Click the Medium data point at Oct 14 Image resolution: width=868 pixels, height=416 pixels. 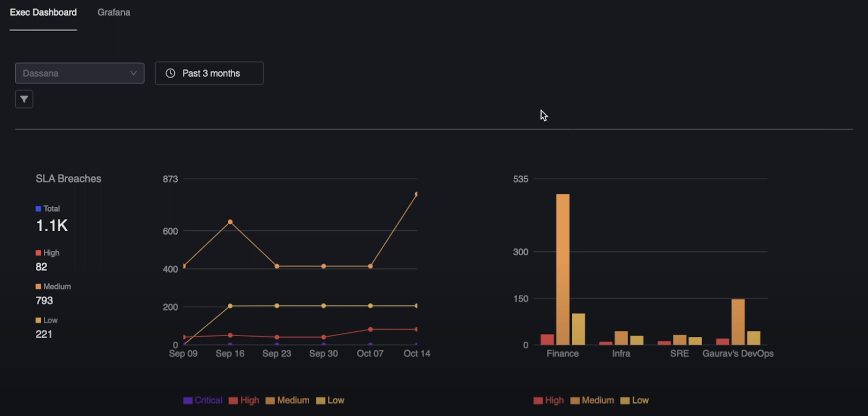coord(416,194)
